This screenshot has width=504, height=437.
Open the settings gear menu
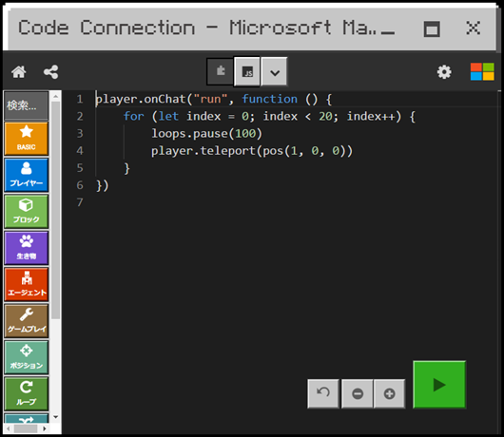click(x=444, y=72)
